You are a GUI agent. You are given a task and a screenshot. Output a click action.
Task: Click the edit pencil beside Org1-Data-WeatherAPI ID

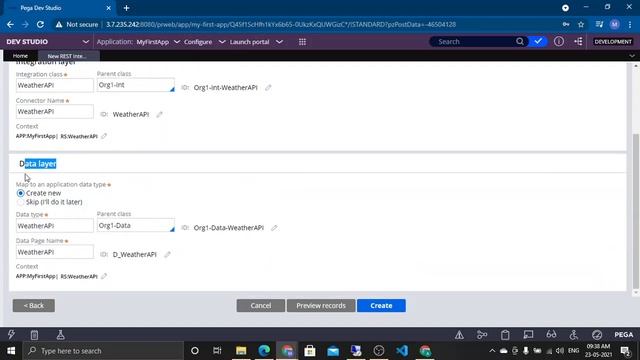coord(274,228)
